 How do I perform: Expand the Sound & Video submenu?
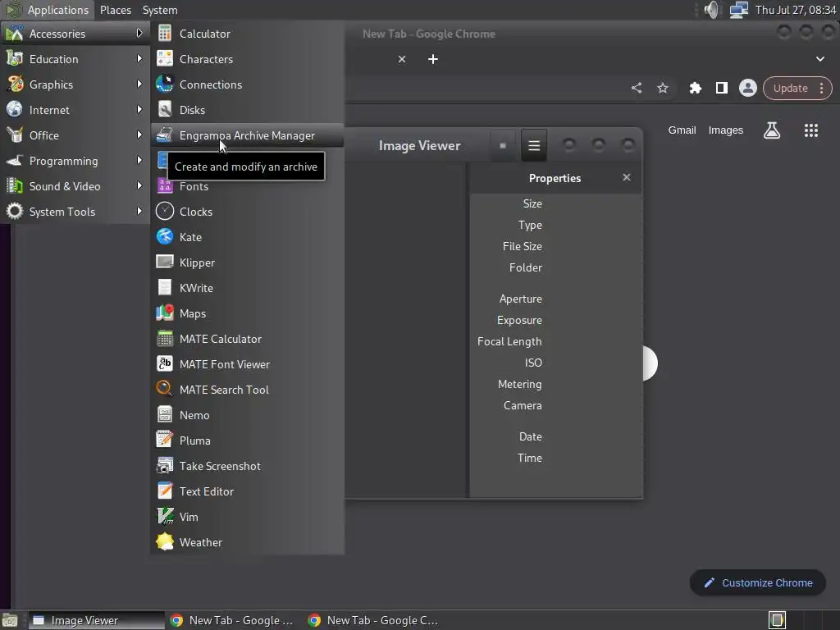click(x=75, y=186)
